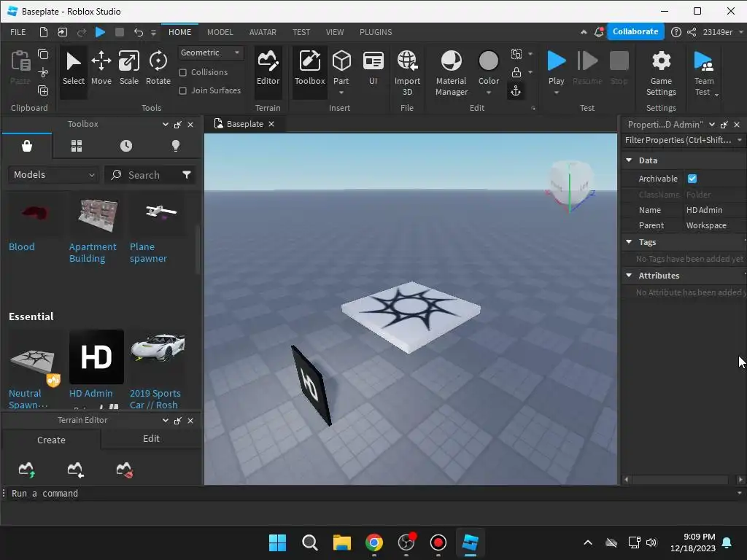This screenshot has height=560, width=747.
Task: Open the Geometric mode dropdown
Action: coord(211,52)
